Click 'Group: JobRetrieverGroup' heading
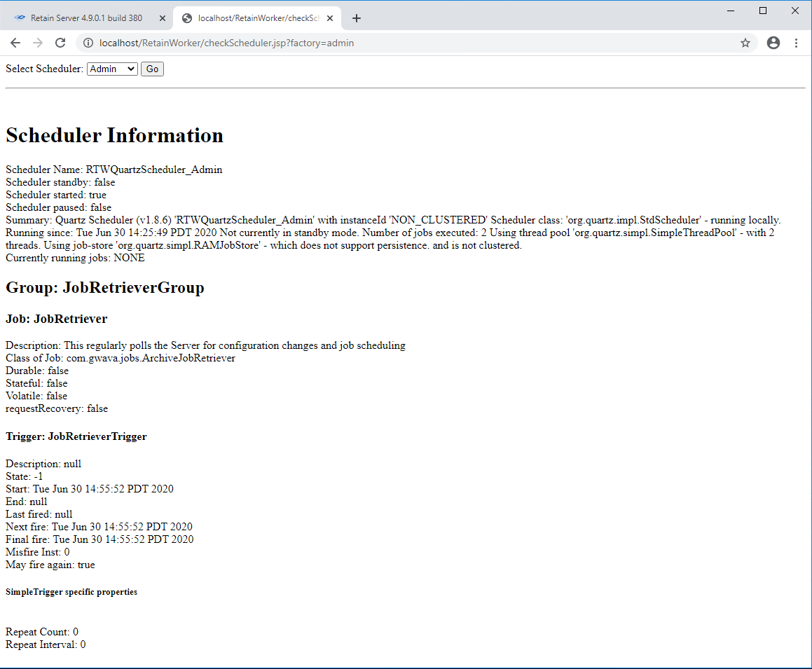This screenshot has width=812, height=669. click(x=105, y=287)
